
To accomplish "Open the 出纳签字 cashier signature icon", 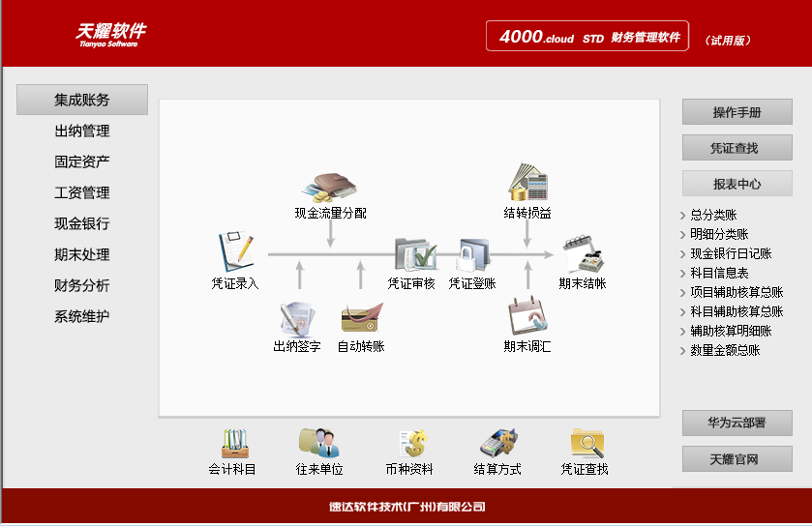I will [x=297, y=319].
